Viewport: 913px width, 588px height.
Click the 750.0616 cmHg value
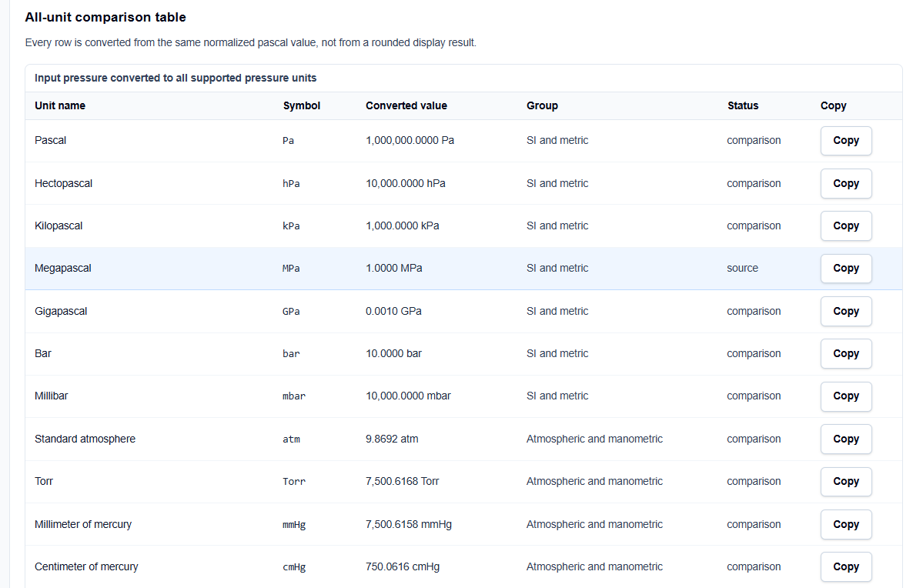coord(403,566)
